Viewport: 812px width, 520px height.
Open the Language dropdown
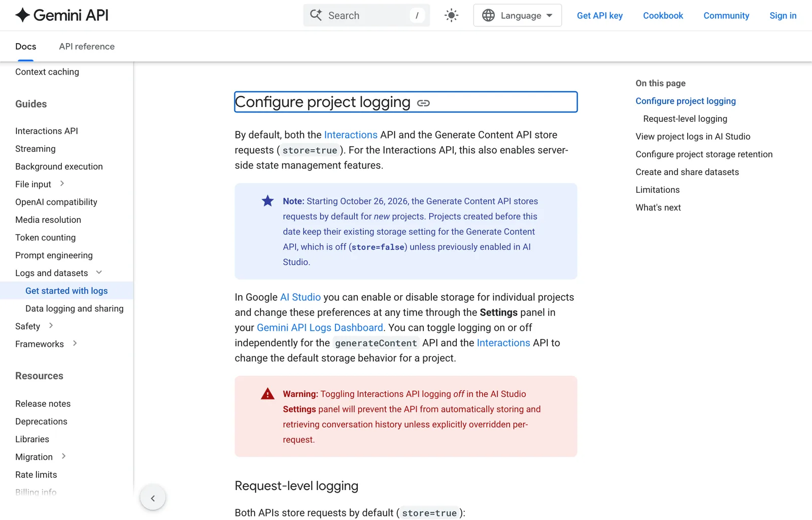pyautogui.click(x=517, y=15)
